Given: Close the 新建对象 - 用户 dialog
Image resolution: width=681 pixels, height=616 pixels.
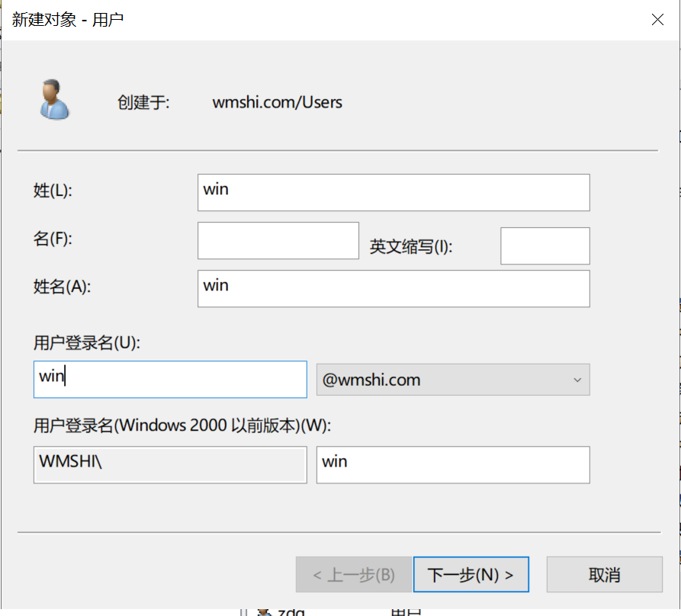Looking at the screenshot, I should 657,20.
